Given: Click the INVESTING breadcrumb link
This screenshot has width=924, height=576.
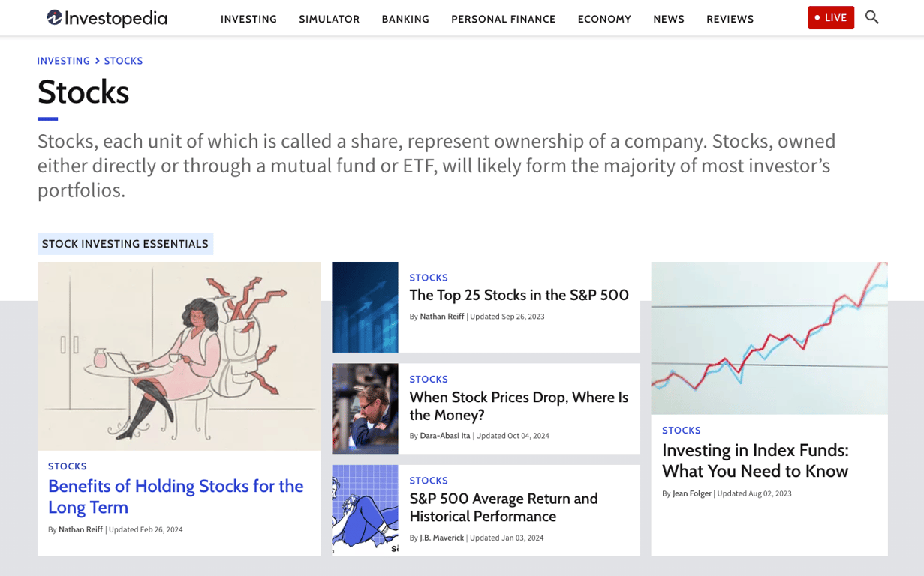Looking at the screenshot, I should [x=64, y=61].
